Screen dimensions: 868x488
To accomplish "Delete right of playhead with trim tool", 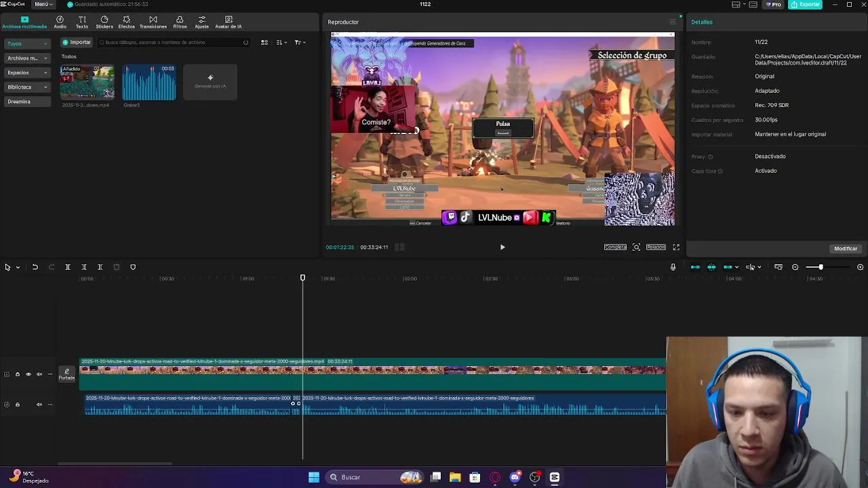I will (100, 267).
